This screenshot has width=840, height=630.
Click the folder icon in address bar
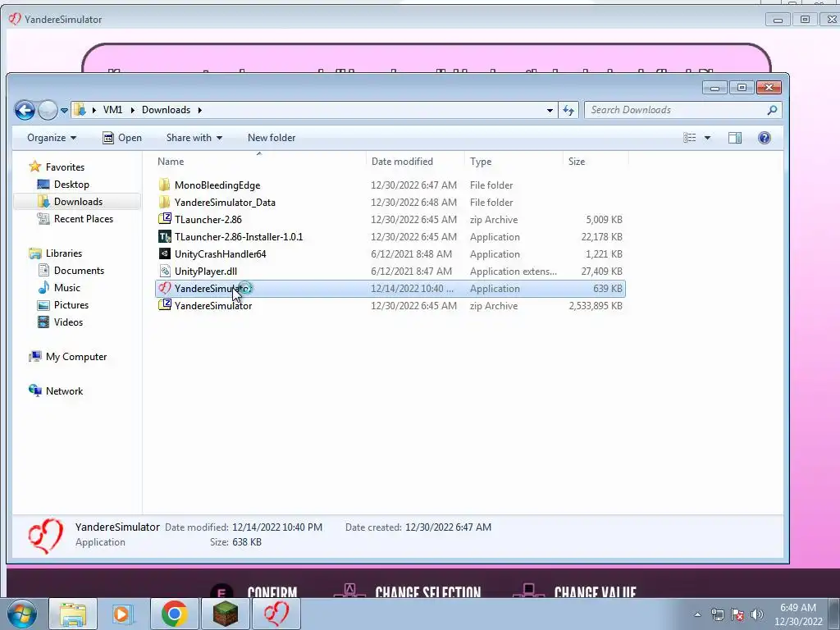[x=80, y=110]
